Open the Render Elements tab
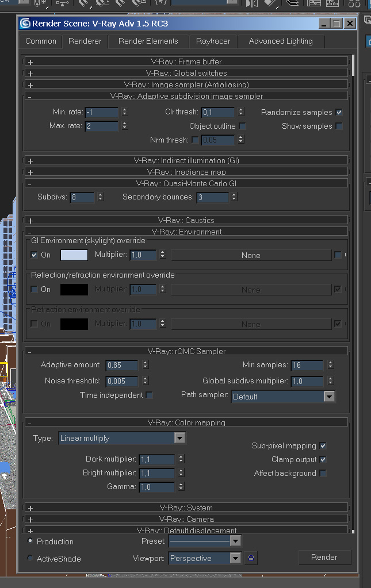The height and width of the screenshot is (588, 371). (148, 41)
